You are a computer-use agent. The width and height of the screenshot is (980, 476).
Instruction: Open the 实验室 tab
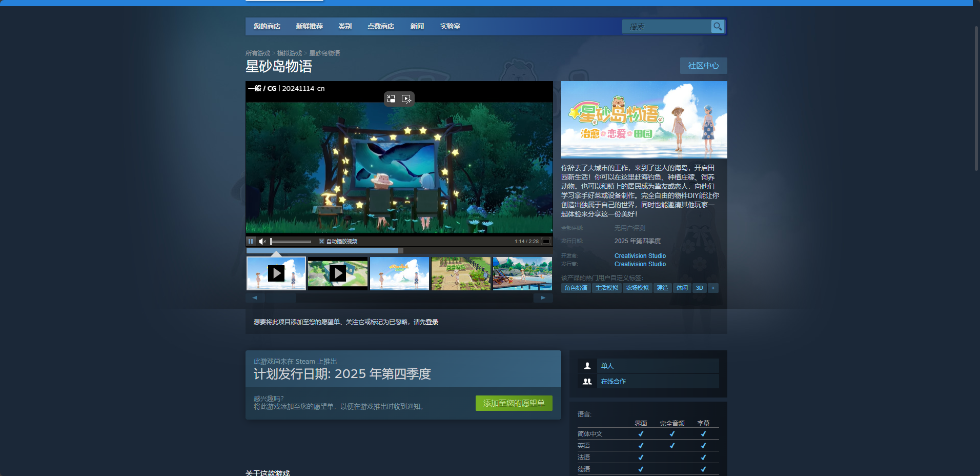(x=450, y=26)
